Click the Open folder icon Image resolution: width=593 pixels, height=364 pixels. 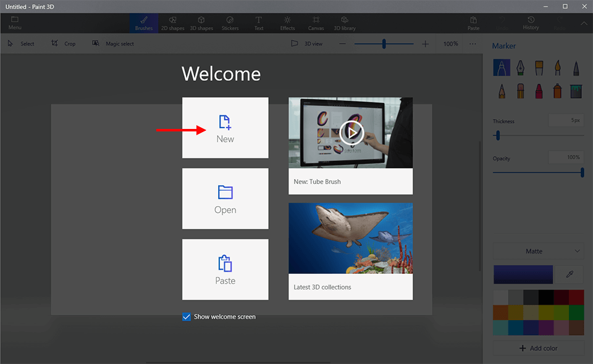coord(225,192)
